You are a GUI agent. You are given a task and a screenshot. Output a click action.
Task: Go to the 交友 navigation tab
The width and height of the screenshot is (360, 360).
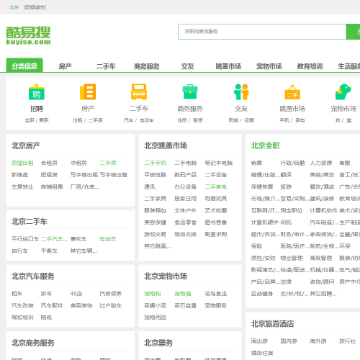point(188,66)
